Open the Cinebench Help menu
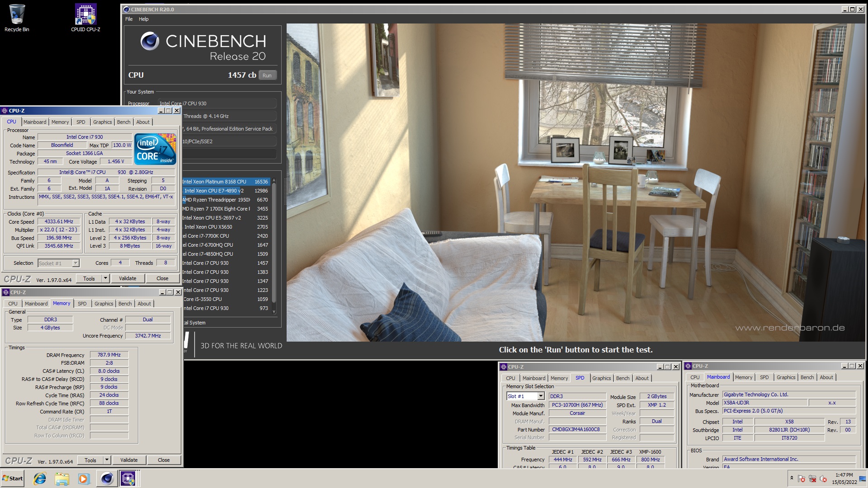 click(x=143, y=19)
